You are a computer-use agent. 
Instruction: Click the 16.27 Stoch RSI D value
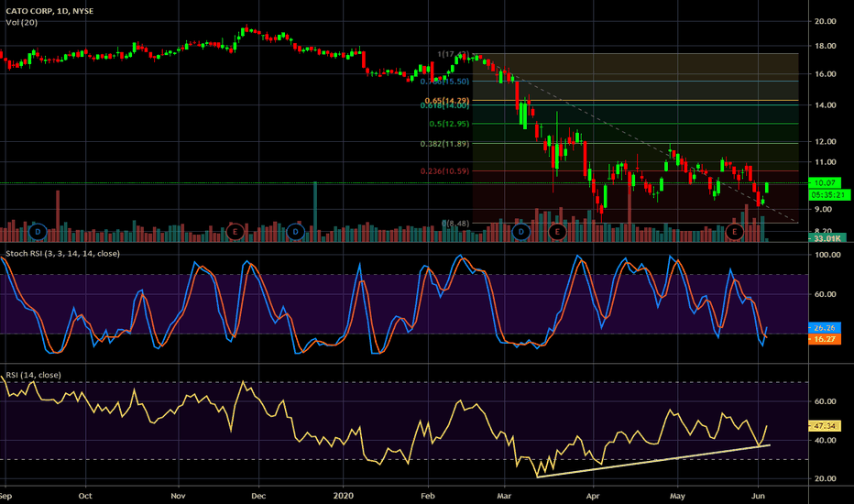click(825, 339)
